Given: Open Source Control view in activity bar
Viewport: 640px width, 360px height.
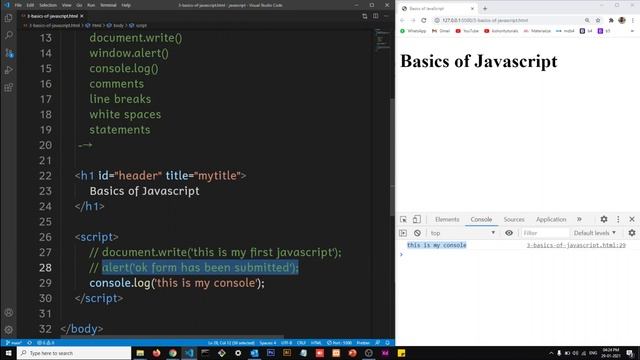Looking at the screenshot, I should pos(9,53).
